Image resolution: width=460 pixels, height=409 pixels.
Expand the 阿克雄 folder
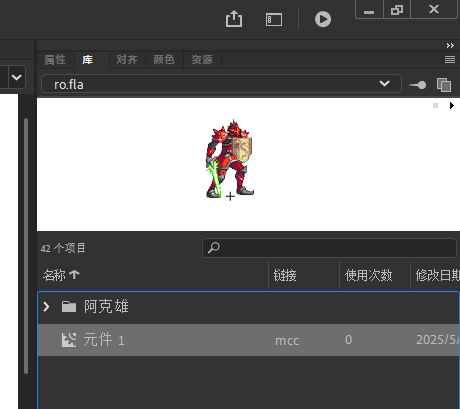[x=47, y=307]
